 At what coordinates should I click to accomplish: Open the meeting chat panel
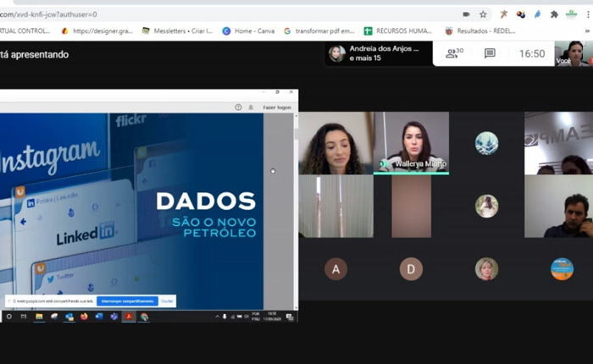490,53
